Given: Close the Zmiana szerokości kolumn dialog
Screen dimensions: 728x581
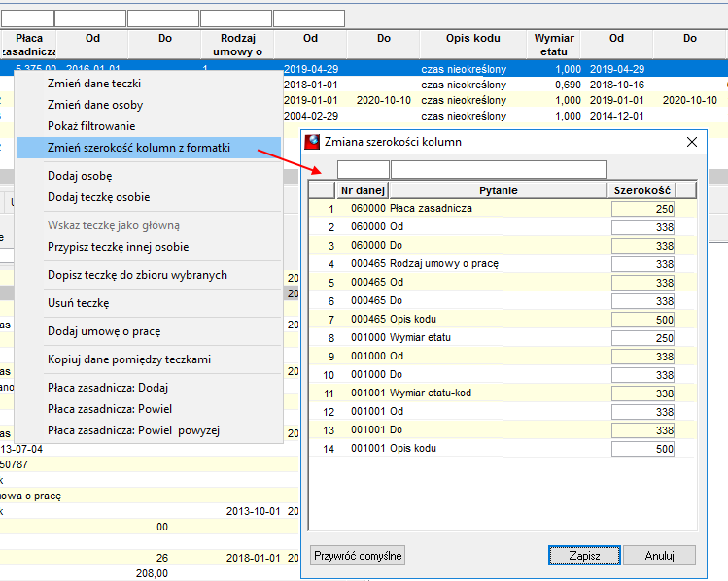Looking at the screenshot, I should [692, 142].
